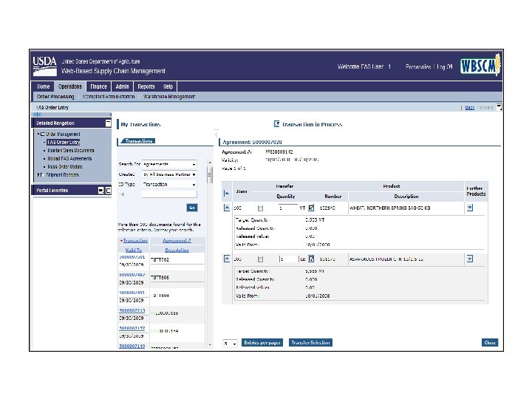The image size is (532, 399).
Task: Minimize the Detailed Navigation panel
Action: (108, 123)
